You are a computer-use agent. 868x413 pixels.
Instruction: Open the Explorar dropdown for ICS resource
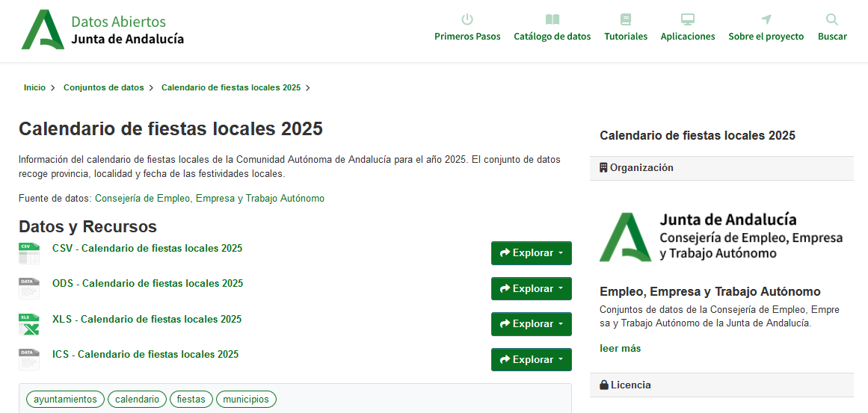[x=532, y=359]
